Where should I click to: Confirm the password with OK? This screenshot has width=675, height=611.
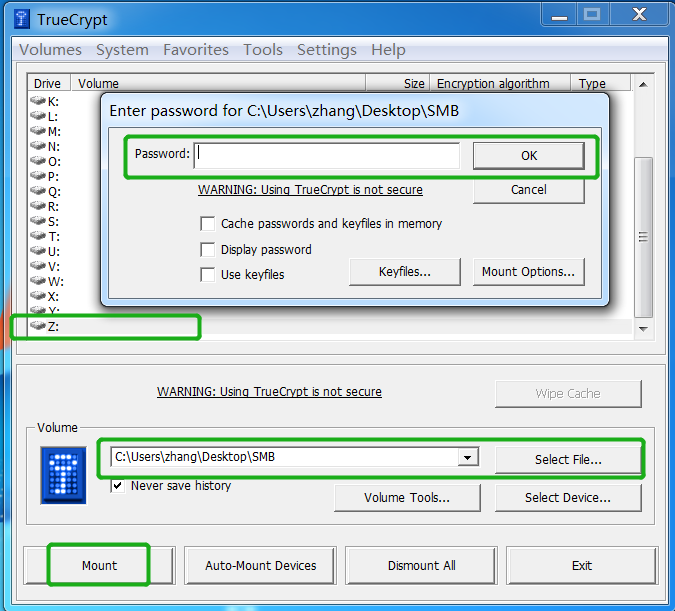(x=529, y=156)
